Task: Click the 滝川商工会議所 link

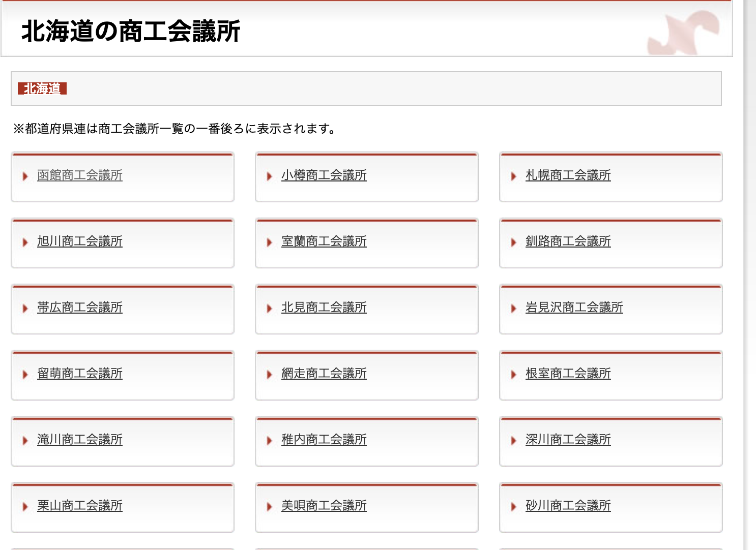Action: coord(80,440)
